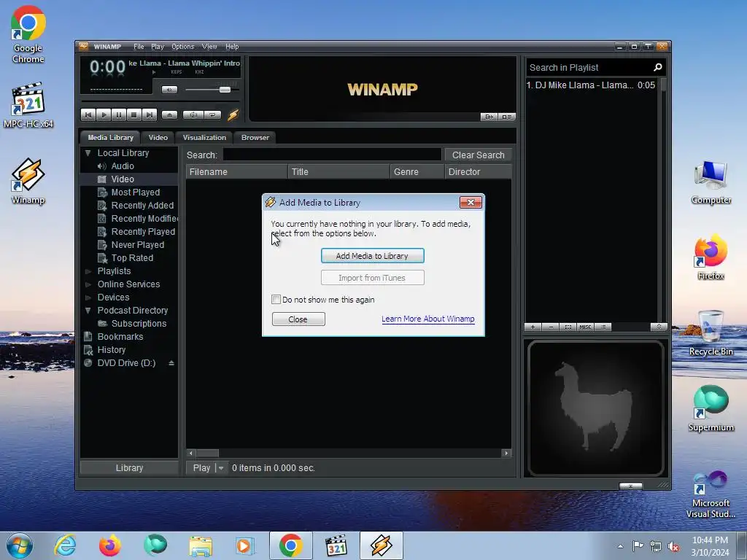The width and height of the screenshot is (747, 560).
Task: Open History in the library tree
Action: point(111,350)
